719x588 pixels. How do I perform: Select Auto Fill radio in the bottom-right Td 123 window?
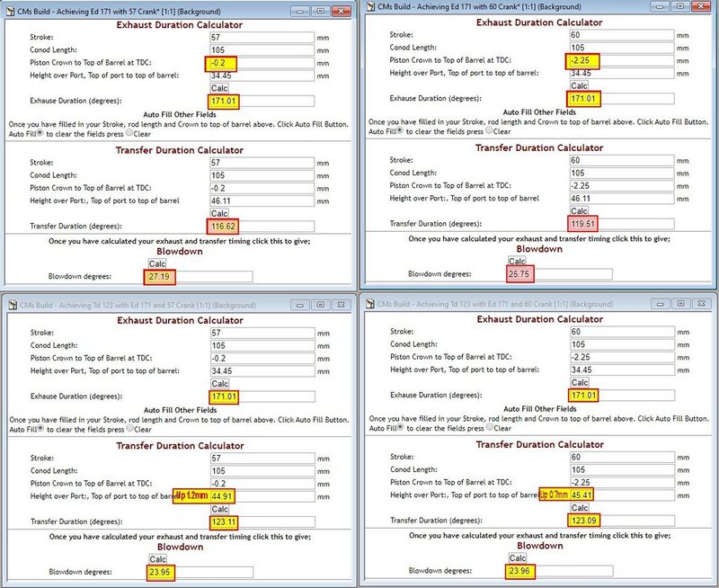400,427
